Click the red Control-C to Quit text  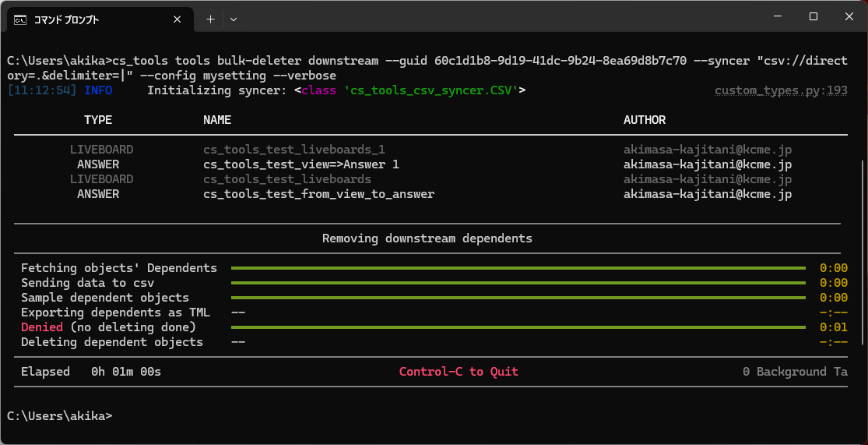(x=459, y=372)
